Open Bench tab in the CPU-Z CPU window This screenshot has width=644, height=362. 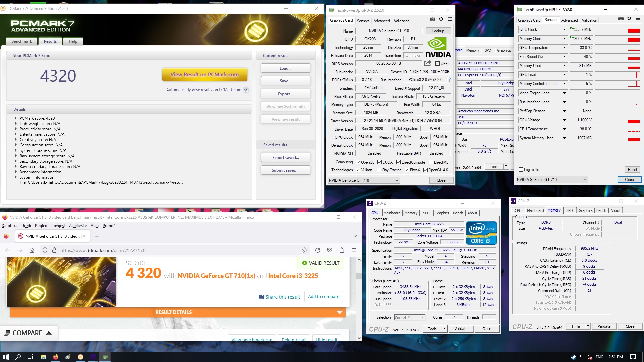(x=458, y=213)
